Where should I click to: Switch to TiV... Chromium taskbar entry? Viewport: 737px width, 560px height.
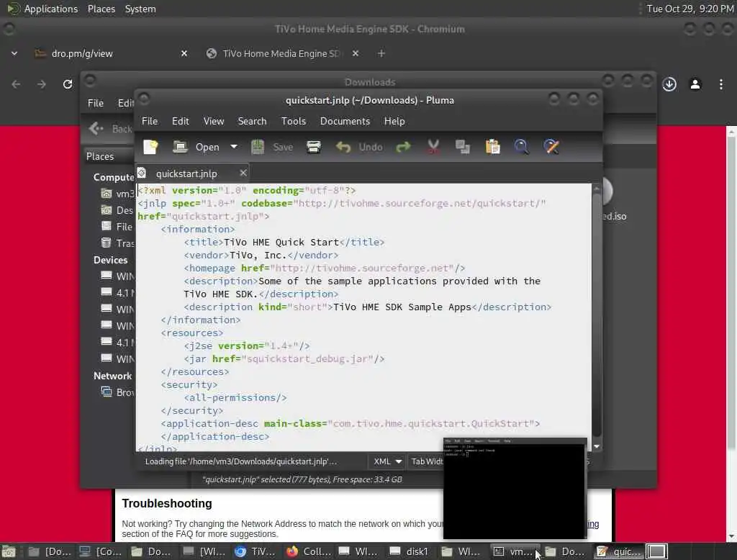(x=256, y=551)
